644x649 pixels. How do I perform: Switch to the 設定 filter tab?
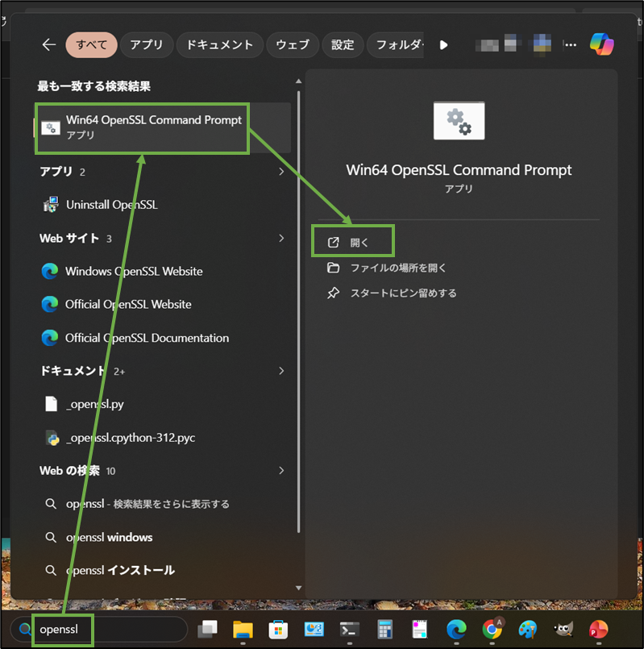pyautogui.click(x=343, y=44)
